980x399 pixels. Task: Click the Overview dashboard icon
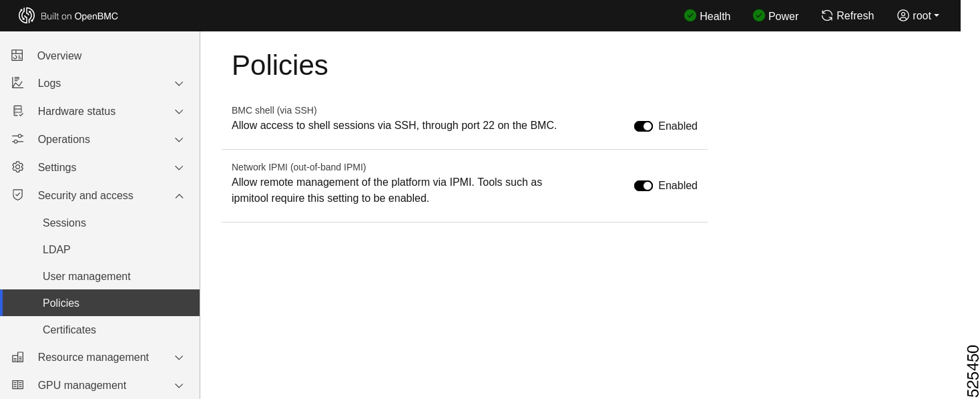pos(17,55)
